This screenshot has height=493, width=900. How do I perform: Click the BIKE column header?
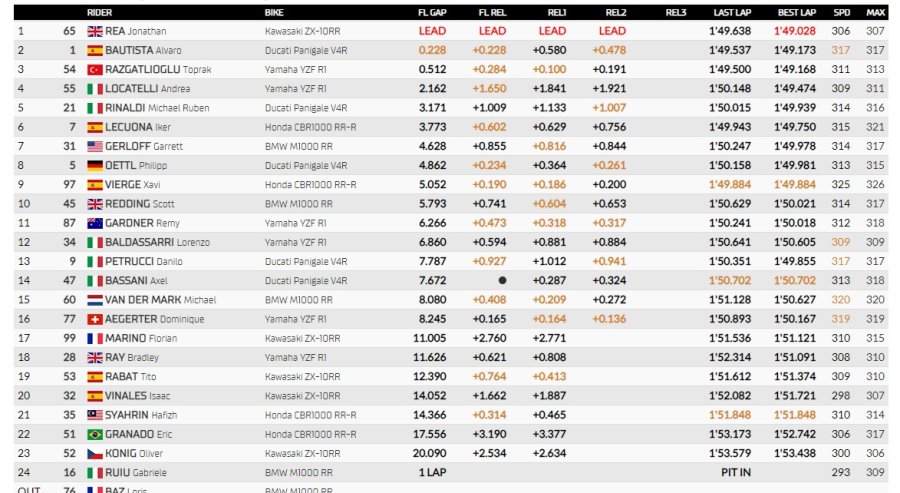point(274,12)
